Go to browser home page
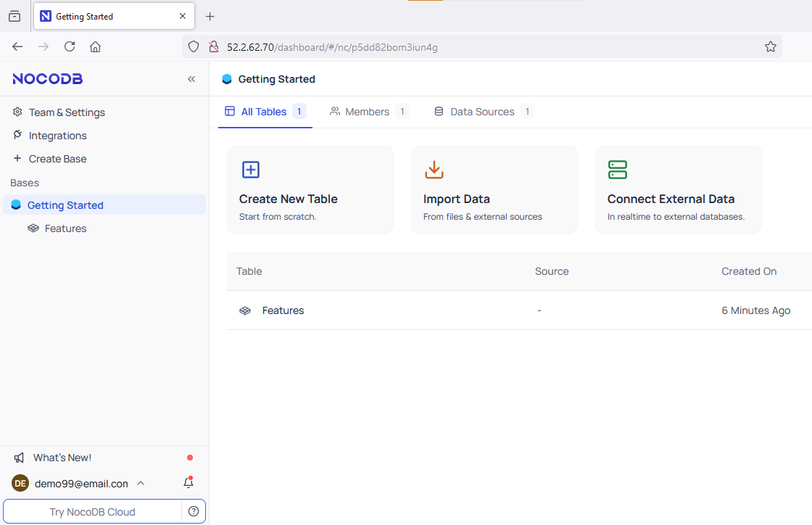Viewport: 812px width, 525px height. (x=95, y=46)
